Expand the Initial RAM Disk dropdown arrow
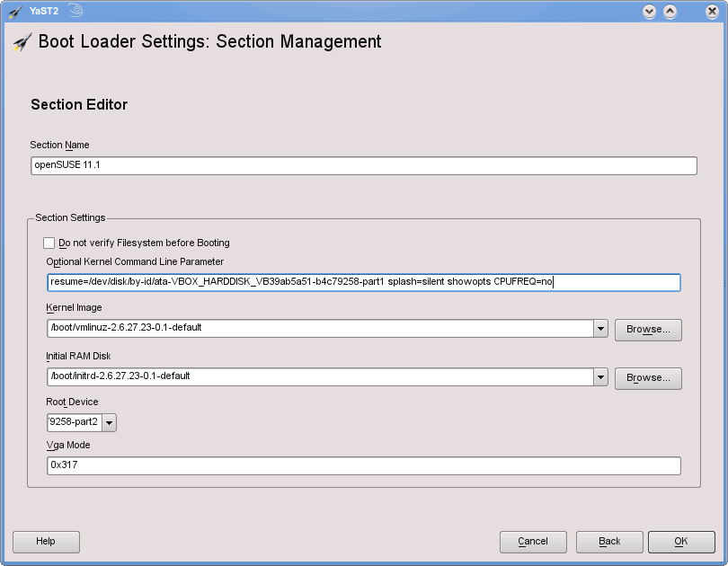The image size is (728, 566). click(600, 377)
